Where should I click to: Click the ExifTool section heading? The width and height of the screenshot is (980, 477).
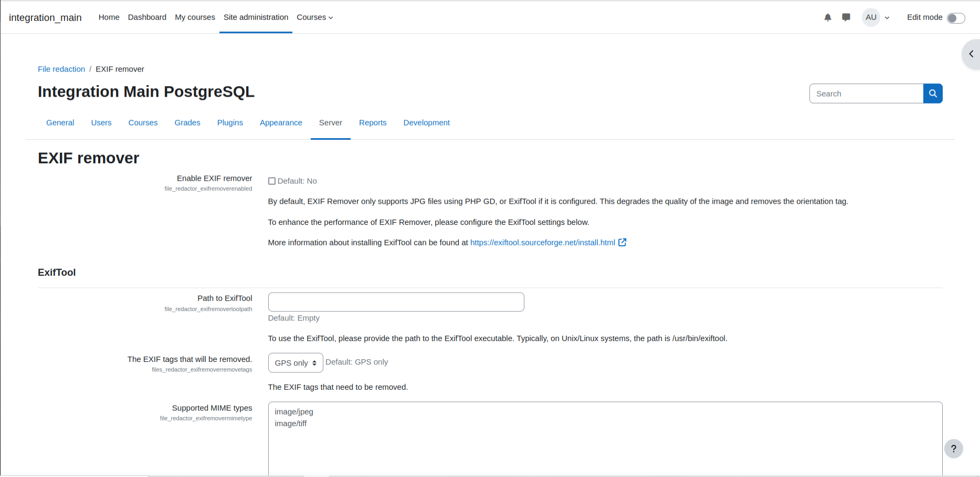click(x=57, y=272)
